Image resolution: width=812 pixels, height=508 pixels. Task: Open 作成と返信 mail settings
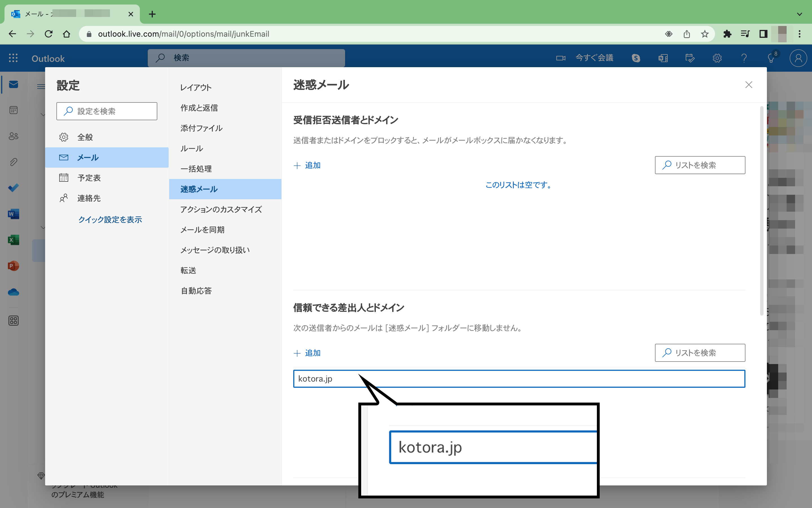coord(225,108)
